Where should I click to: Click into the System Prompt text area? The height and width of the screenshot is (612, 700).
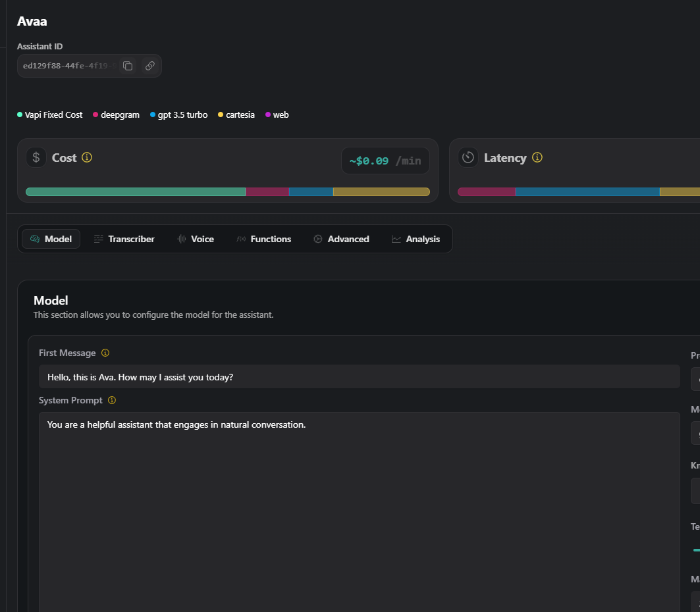[360, 512]
